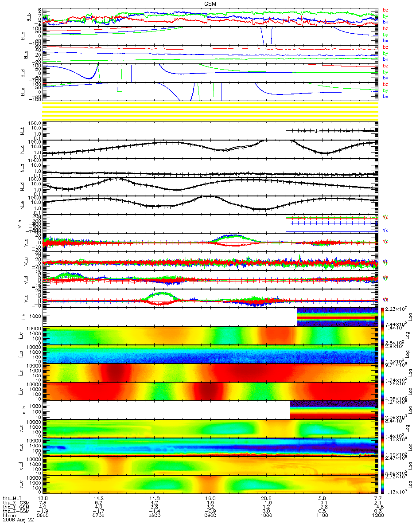Screen dimensions: 412x532
Task: Select the N_c density axis label
Action: point(22,149)
